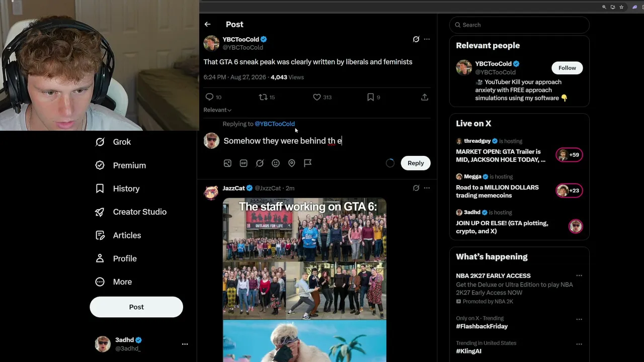Share the YBCTooCold post
The height and width of the screenshot is (362, 644).
point(425,97)
